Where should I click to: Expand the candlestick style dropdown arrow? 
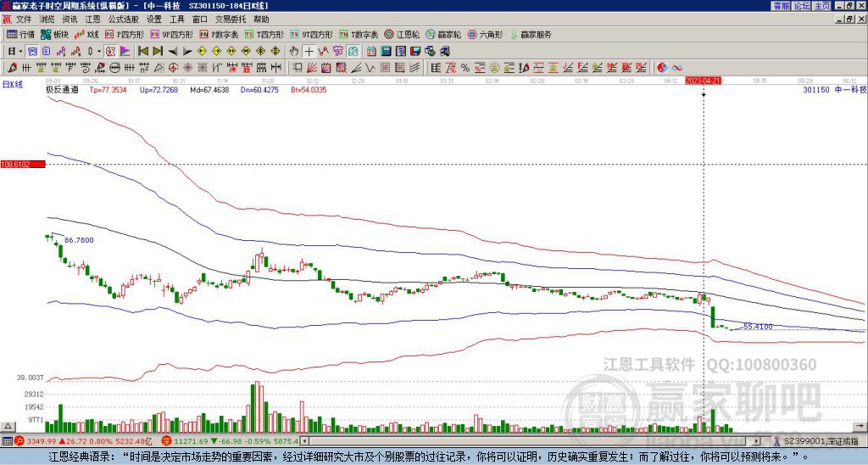[99, 51]
